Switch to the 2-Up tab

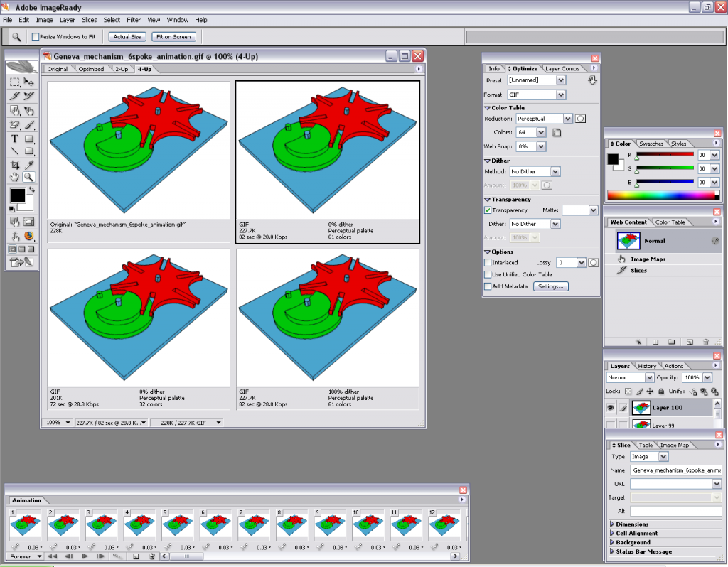(x=122, y=69)
